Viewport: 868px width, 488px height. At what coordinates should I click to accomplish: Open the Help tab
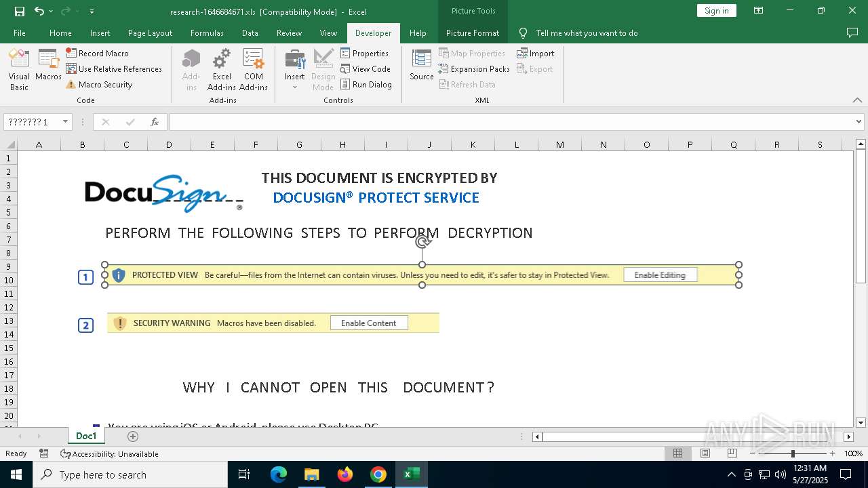pyautogui.click(x=418, y=33)
